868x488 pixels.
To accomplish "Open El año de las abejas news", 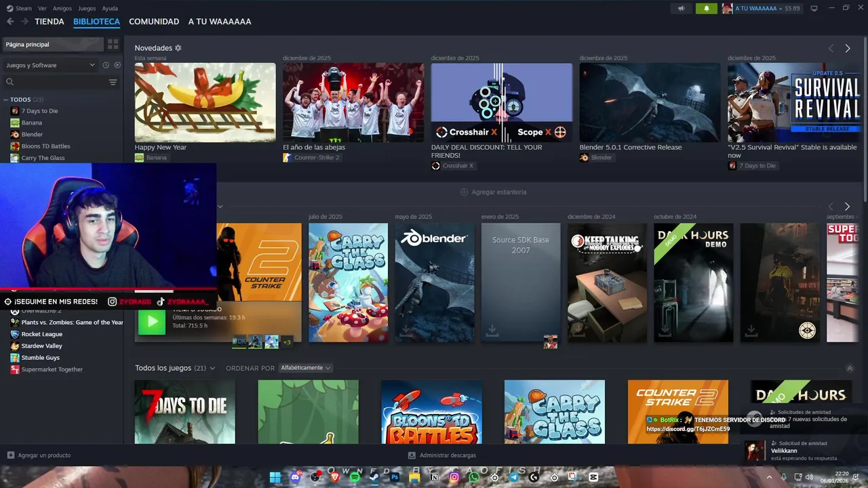I will pyautogui.click(x=353, y=102).
